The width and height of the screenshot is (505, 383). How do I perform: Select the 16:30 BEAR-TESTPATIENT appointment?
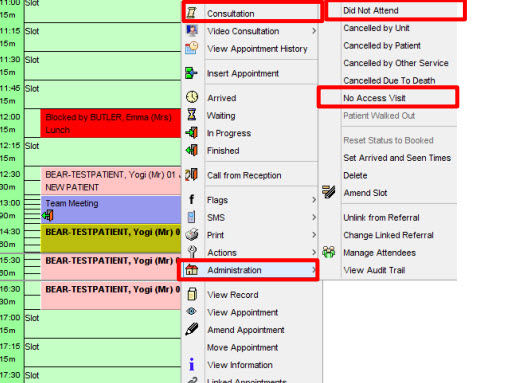click(x=111, y=295)
